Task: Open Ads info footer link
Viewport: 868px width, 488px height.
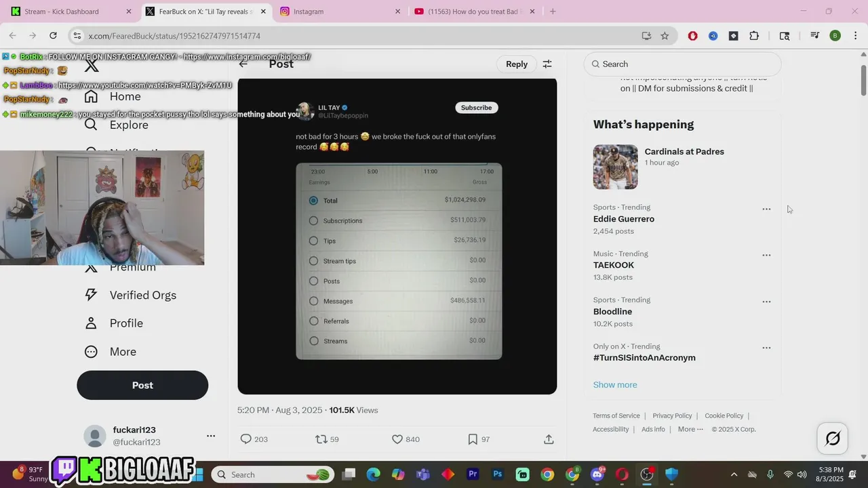Action: [653, 429]
